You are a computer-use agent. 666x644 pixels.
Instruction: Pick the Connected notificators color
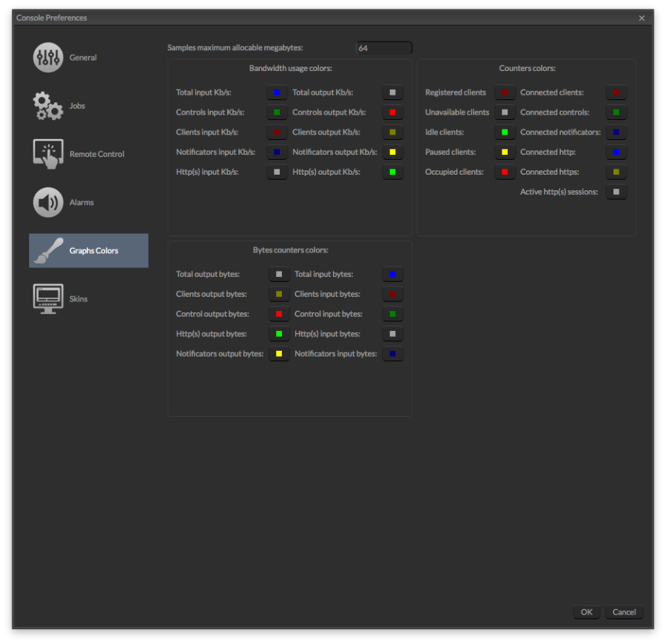point(616,132)
